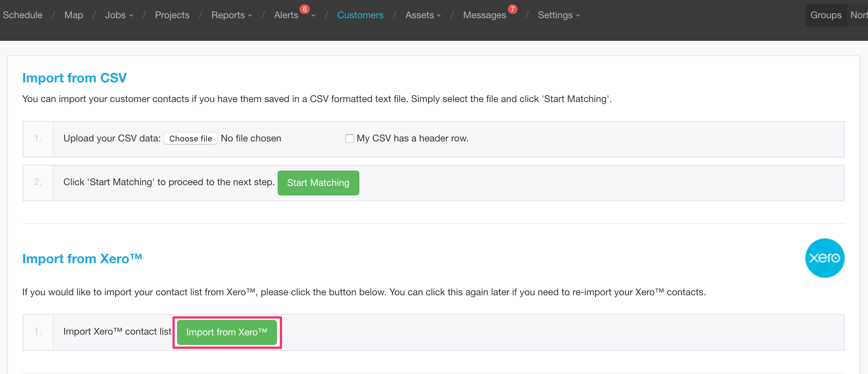
Task: Click the Start Matching button
Action: point(318,183)
